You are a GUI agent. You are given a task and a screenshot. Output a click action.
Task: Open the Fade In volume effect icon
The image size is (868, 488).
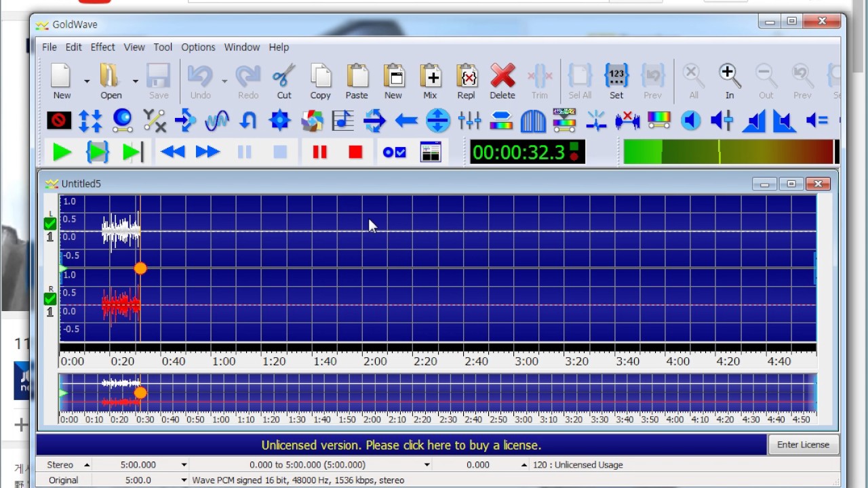753,121
